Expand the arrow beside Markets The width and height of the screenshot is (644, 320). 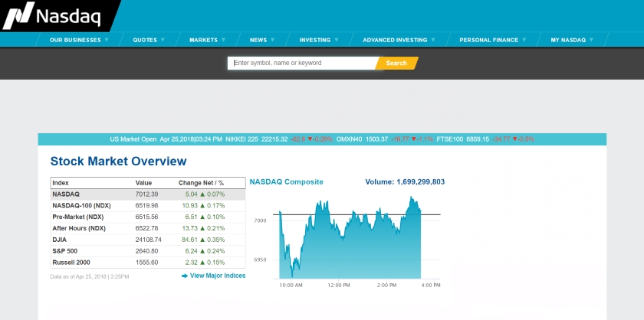(223, 40)
